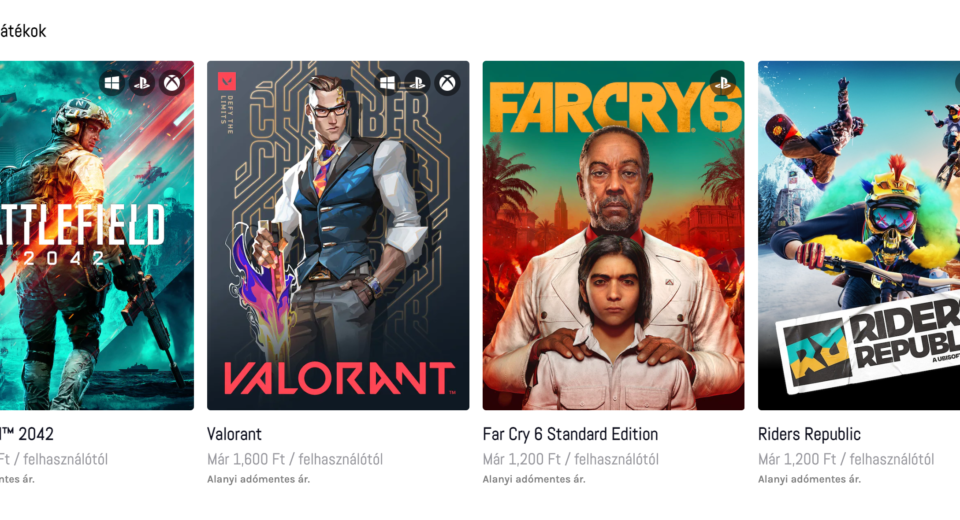Click PlayStation icon on Valorant card
The height and width of the screenshot is (520, 960).
(418, 82)
